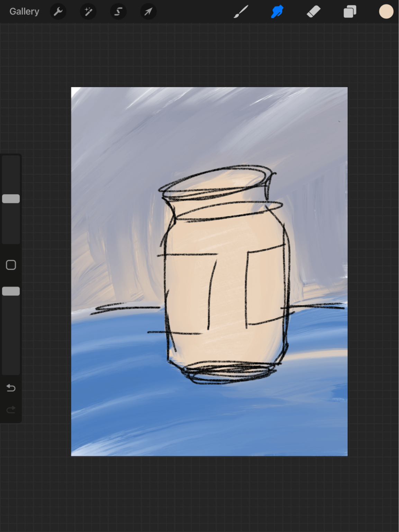Select the Smudge tool to toggle it off
399x532 pixels.
[277, 11]
